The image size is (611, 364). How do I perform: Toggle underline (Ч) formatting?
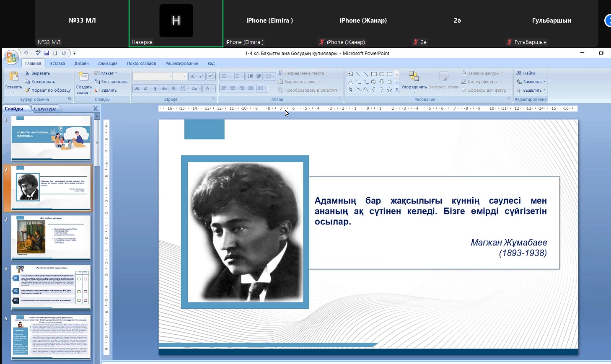[155, 88]
